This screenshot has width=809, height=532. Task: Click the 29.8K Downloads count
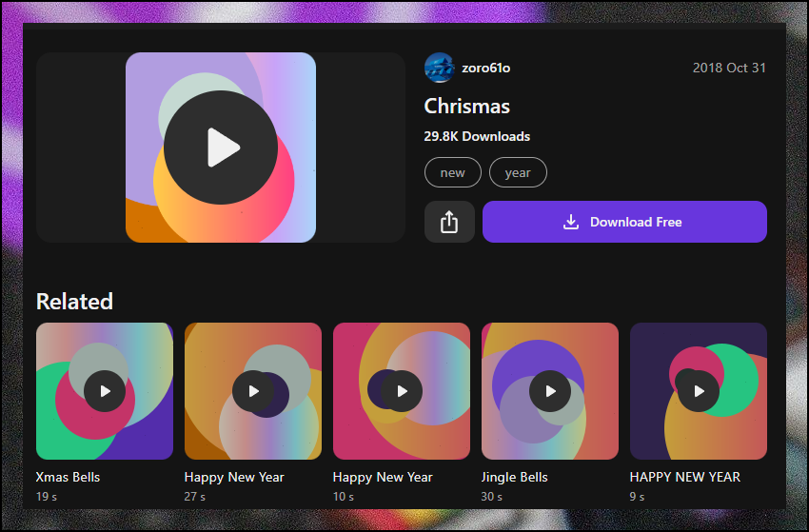tap(477, 136)
